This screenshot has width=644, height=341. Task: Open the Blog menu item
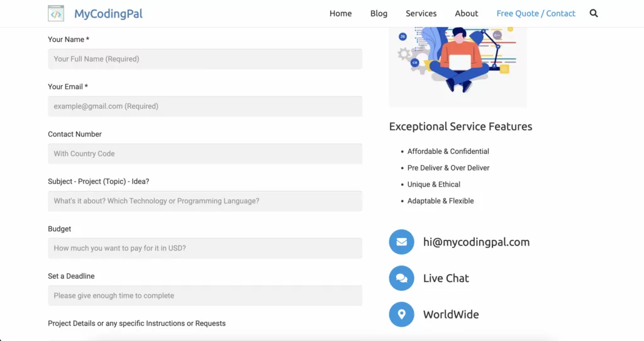379,14
